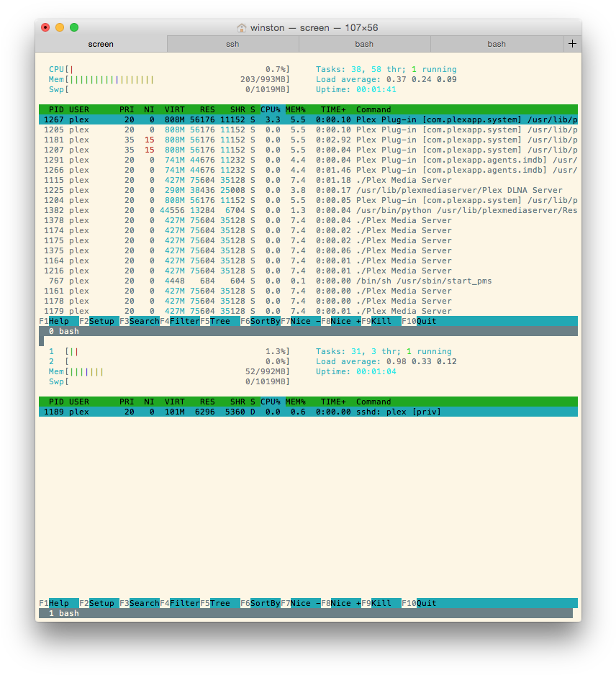Click F1 Help in lower htop pane
This screenshot has height=675, width=616.
point(59,603)
